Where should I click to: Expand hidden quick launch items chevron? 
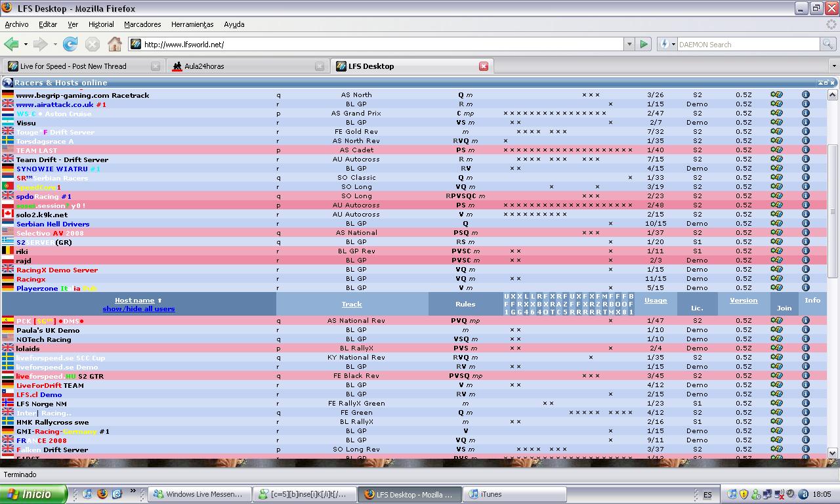[133, 491]
